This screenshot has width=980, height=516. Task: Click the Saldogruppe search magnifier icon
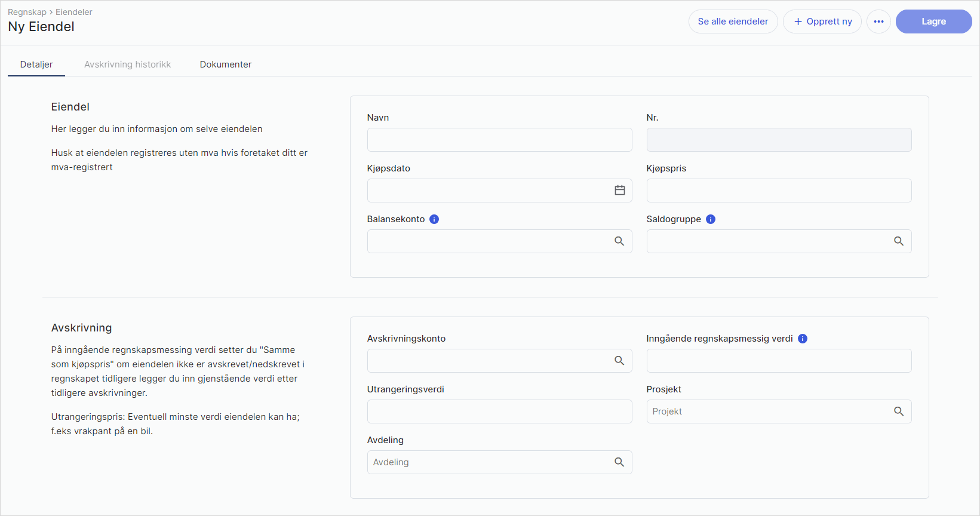pos(899,241)
